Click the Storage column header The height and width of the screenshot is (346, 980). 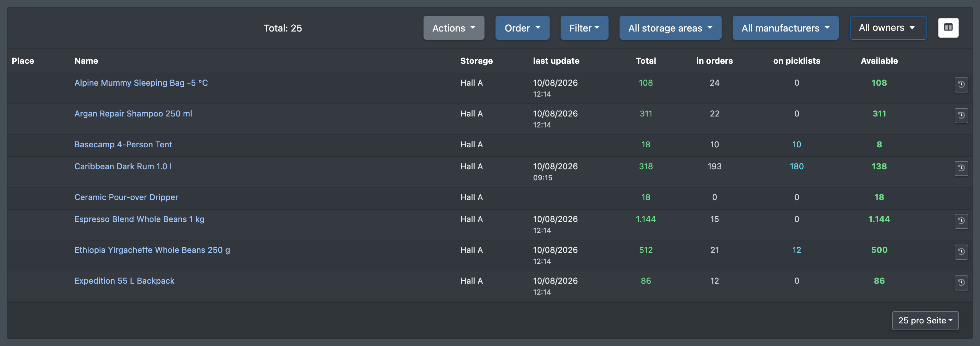point(476,61)
